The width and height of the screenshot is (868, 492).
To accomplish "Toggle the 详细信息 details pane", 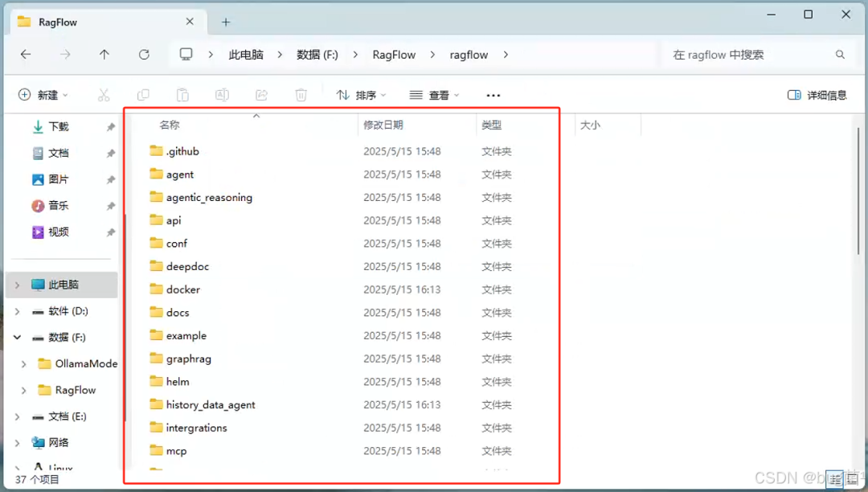I will 817,95.
